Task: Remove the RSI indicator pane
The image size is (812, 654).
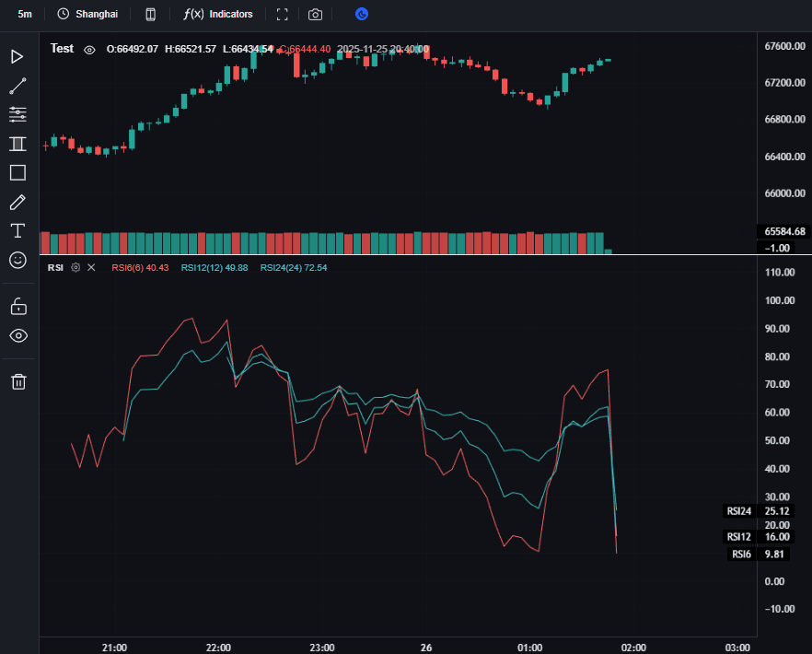Action: pos(91,268)
